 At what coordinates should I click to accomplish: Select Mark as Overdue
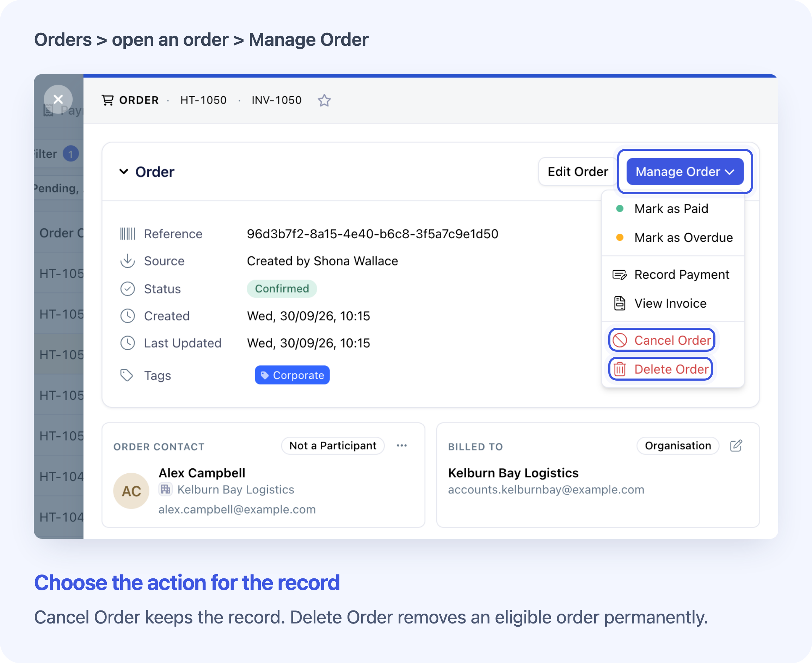click(x=672, y=238)
